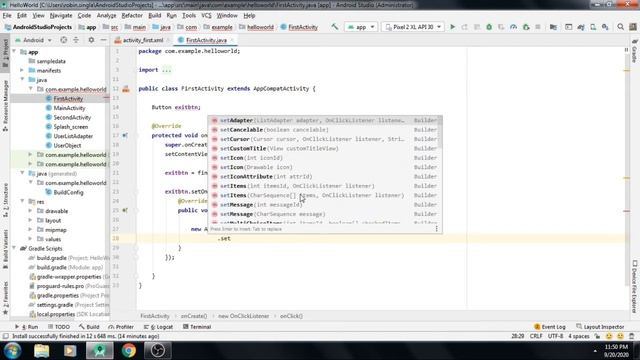Image resolution: width=640 pixels, height=360 pixels.
Task: Collapse the Gradle Scripts node
Action: tap(15, 248)
